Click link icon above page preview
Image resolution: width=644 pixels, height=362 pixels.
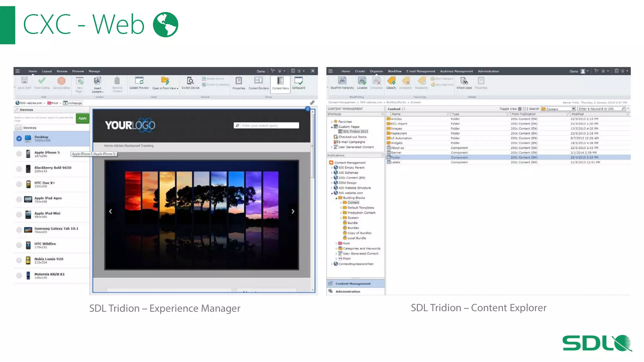312,103
